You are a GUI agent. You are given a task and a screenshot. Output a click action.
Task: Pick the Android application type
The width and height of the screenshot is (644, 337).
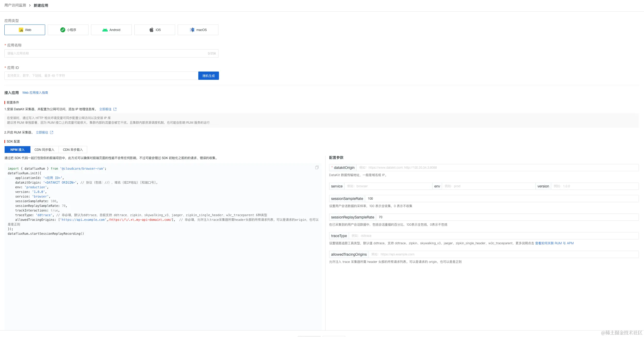tap(111, 30)
